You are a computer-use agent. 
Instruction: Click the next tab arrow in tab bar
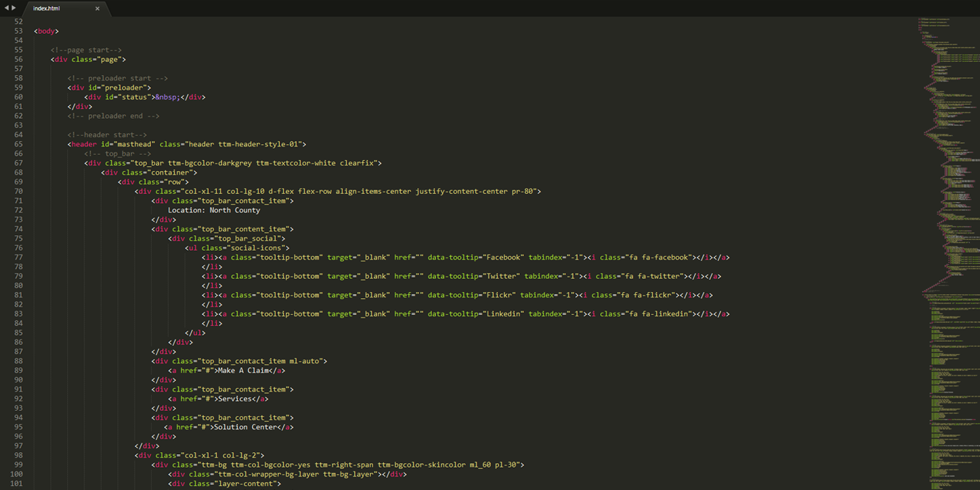[14, 8]
